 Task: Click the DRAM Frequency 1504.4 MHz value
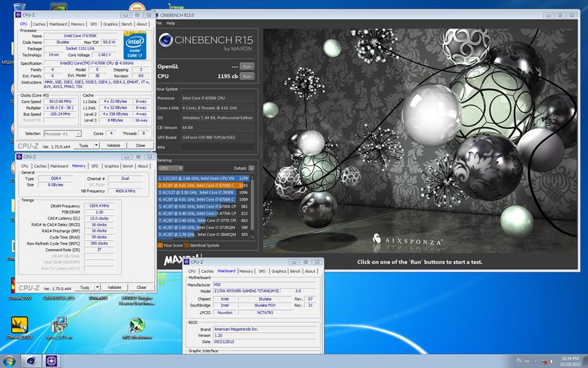click(x=99, y=206)
